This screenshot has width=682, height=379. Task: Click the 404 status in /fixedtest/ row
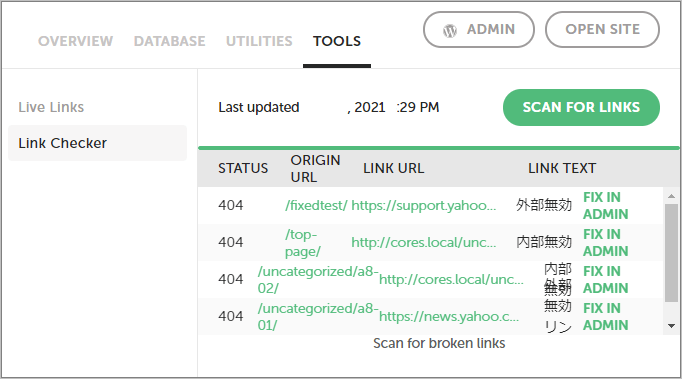tap(231, 205)
